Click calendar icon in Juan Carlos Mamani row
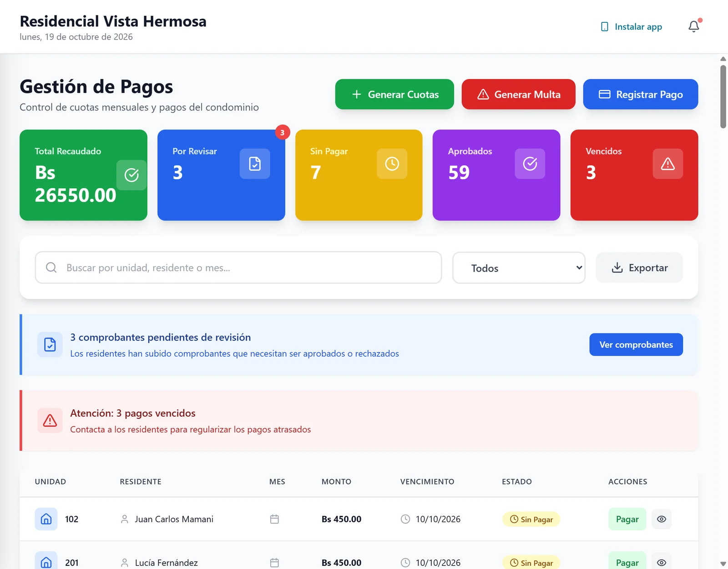 [274, 519]
